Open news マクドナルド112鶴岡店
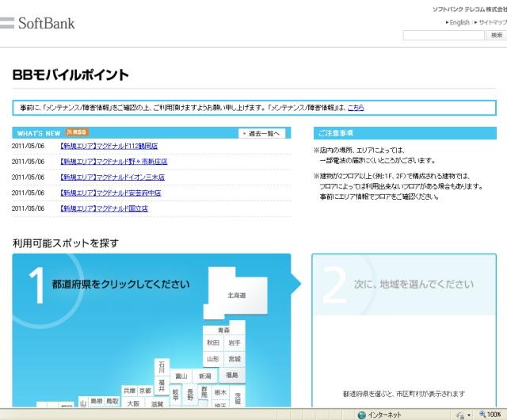This screenshot has height=420, width=507. point(109,146)
